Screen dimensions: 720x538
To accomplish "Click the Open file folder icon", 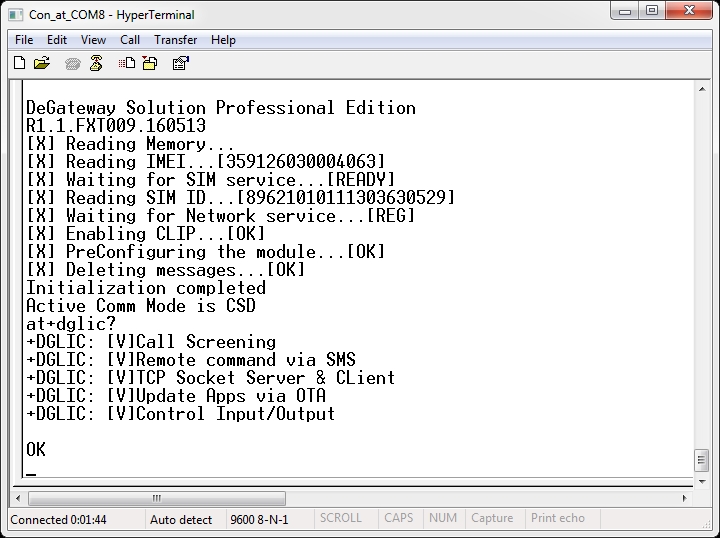I will (42, 63).
